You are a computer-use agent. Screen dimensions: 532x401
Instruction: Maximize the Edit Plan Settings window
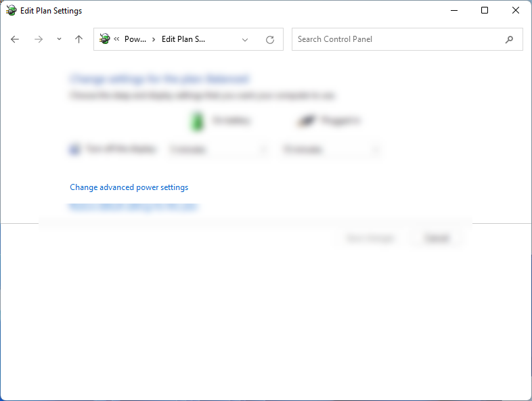pyautogui.click(x=485, y=11)
